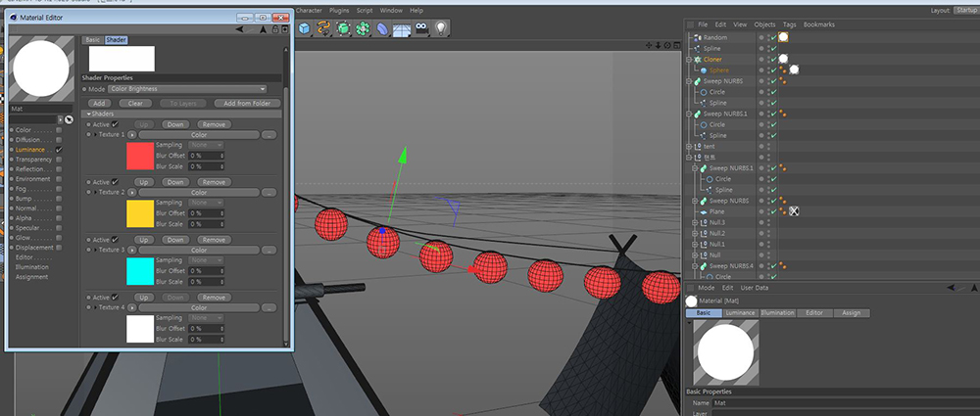980x416 pixels.
Task: Open the Sampling dropdown under Texture 1
Action: point(206,145)
